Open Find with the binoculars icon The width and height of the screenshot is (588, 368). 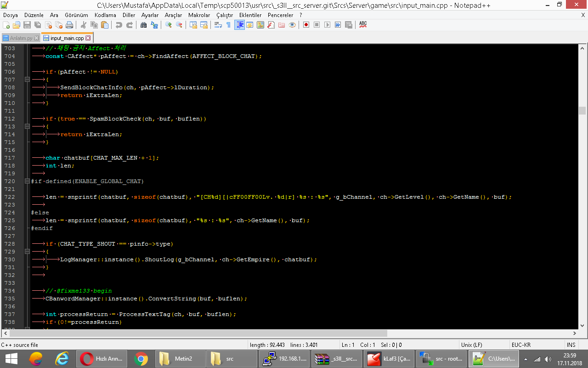144,25
